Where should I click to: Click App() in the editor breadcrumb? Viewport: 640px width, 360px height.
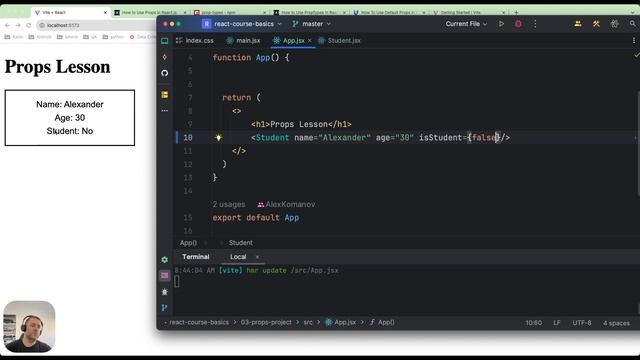(x=188, y=243)
